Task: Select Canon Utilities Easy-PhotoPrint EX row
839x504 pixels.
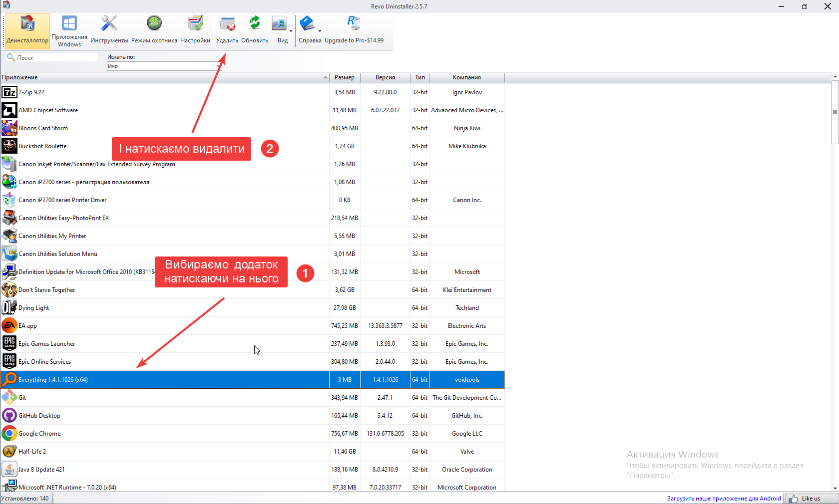Action: point(252,218)
